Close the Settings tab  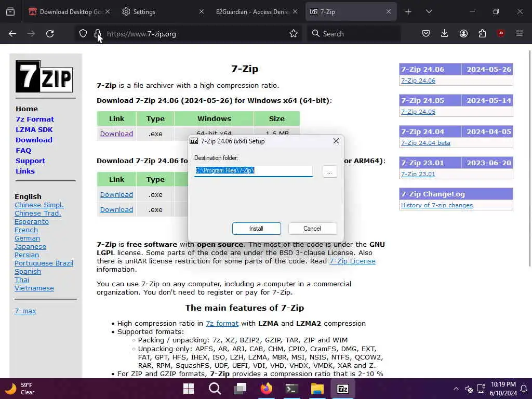(x=202, y=11)
